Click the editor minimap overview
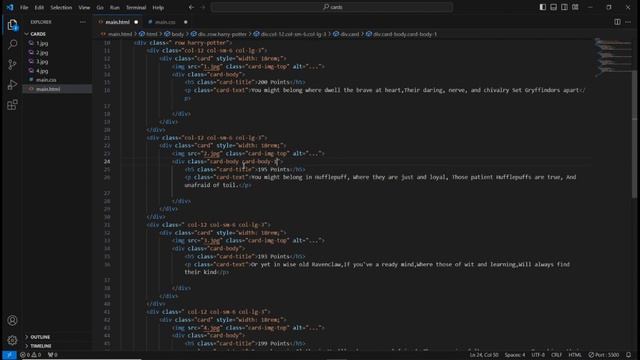This screenshot has width=640, height=360. [x=612, y=57]
